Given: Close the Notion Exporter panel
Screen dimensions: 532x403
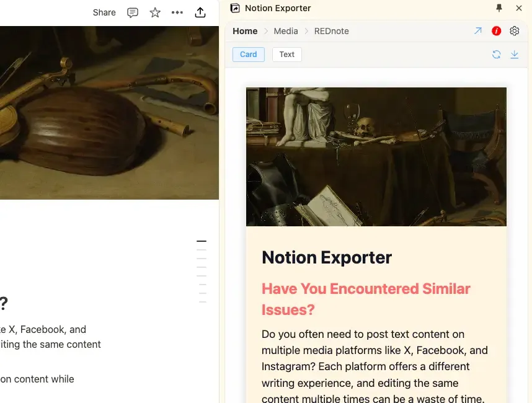Looking at the screenshot, I should pyautogui.click(x=519, y=8).
